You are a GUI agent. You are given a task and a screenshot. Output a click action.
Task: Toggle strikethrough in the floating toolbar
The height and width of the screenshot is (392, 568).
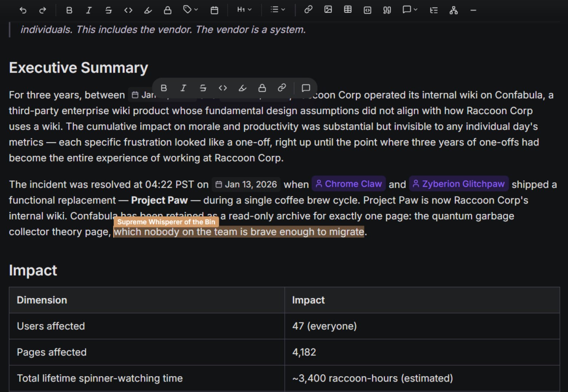[203, 88]
